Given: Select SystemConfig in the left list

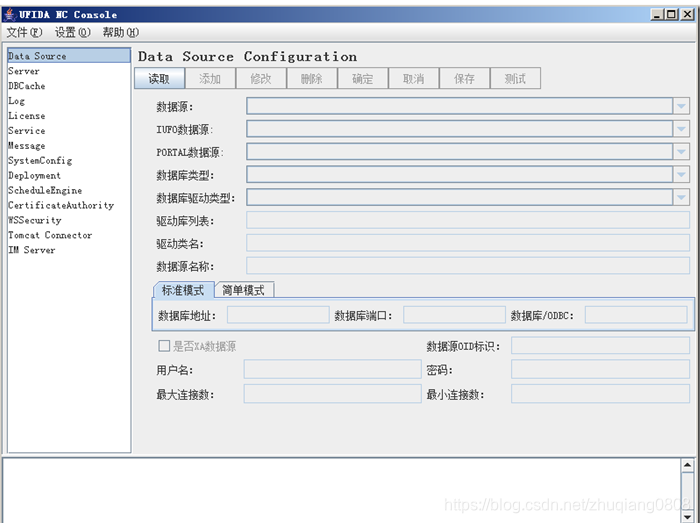Looking at the screenshot, I should pyautogui.click(x=69, y=161).
